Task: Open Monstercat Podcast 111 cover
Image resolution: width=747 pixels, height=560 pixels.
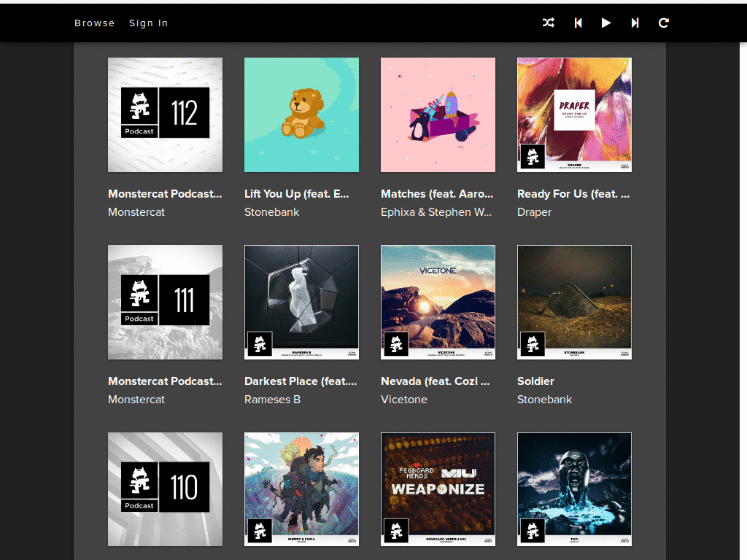Action: (166, 303)
